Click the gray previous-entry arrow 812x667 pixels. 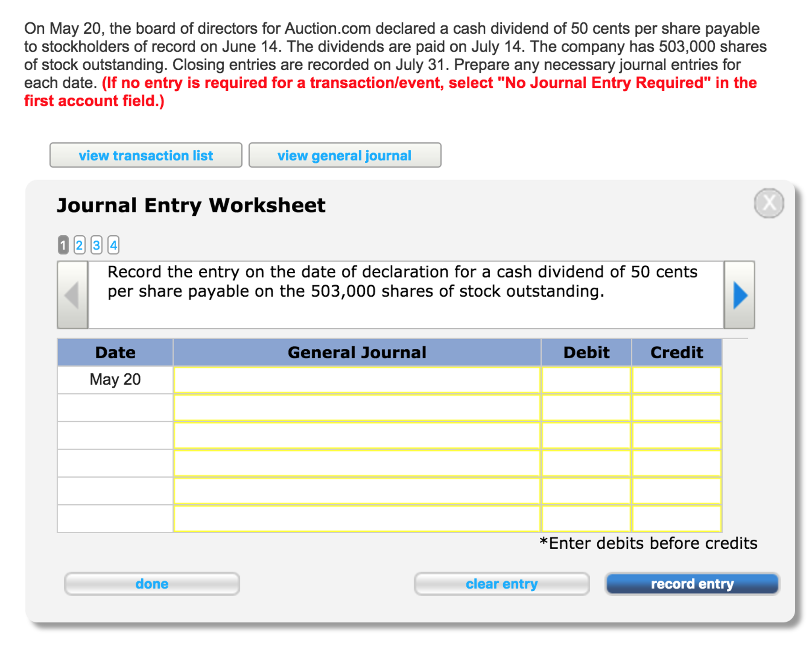73,295
